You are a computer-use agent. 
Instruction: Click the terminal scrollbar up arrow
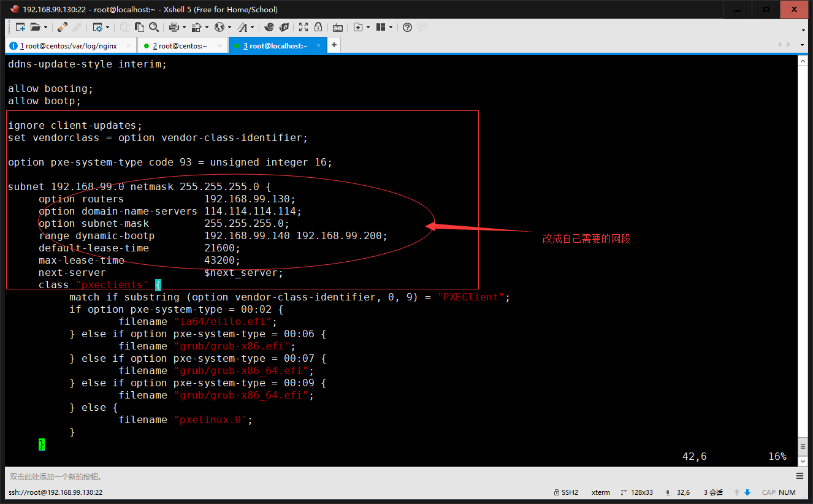coord(801,60)
